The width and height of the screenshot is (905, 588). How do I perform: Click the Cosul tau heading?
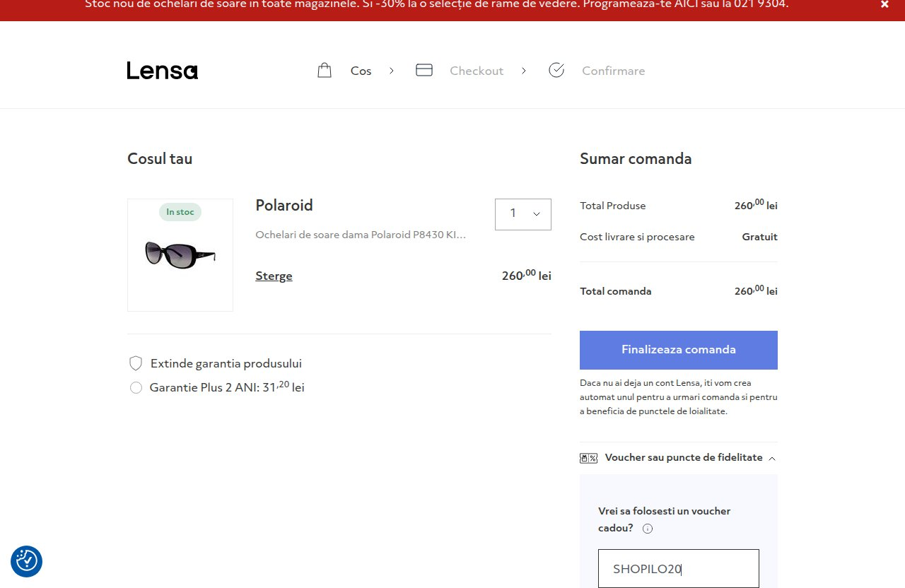[x=160, y=158]
